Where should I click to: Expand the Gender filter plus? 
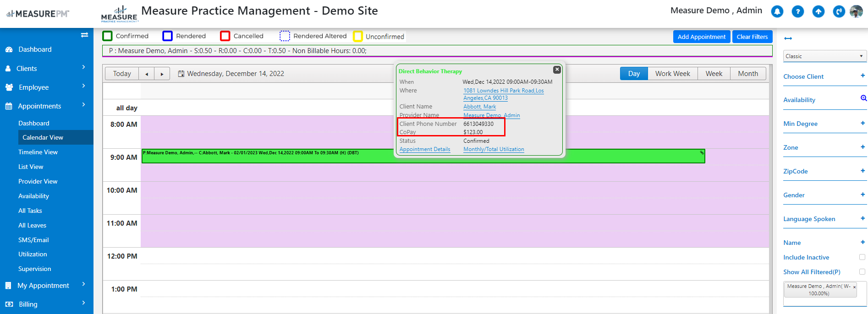click(863, 195)
